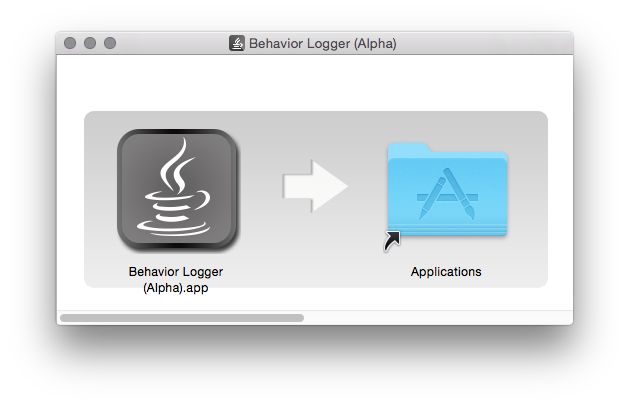Viewport: 629px width, 405px height.
Task: Click the tab of the Applications folder
Action: click(x=408, y=148)
